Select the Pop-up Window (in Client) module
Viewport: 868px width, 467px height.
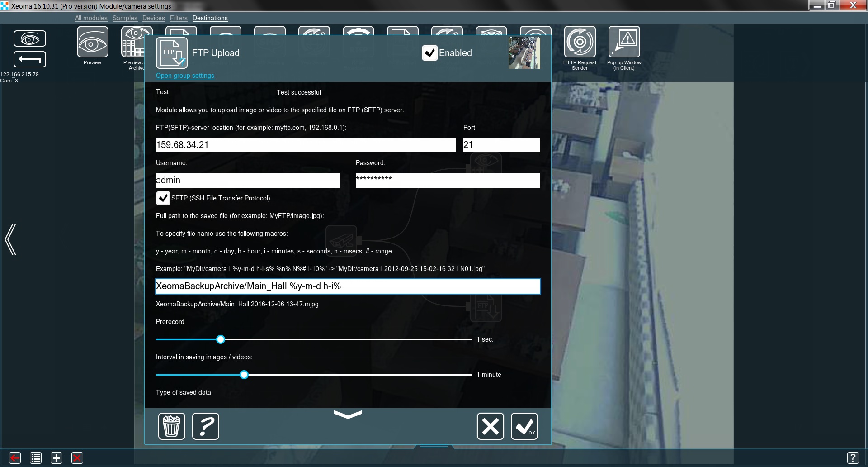point(624,42)
